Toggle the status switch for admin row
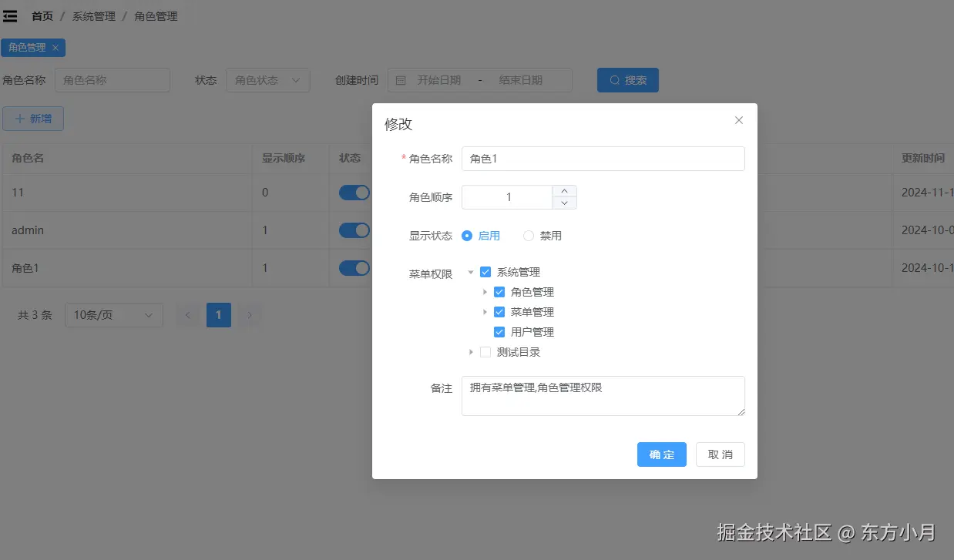Viewport: 954px width, 560px height. (x=354, y=230)
